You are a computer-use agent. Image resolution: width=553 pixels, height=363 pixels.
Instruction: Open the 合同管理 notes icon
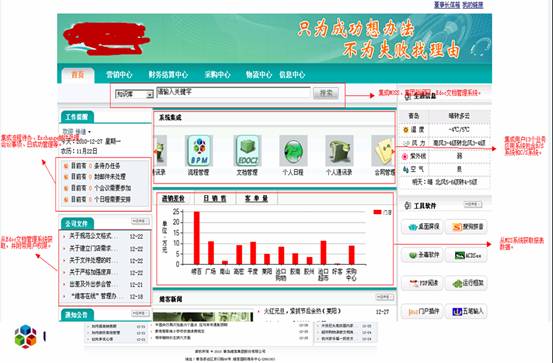coord(383,151)
